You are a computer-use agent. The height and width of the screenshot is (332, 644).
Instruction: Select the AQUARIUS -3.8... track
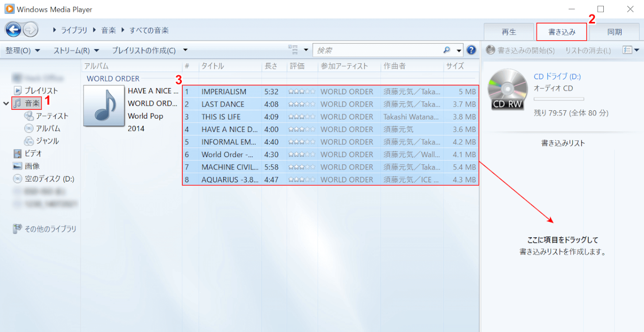point(330,180)
